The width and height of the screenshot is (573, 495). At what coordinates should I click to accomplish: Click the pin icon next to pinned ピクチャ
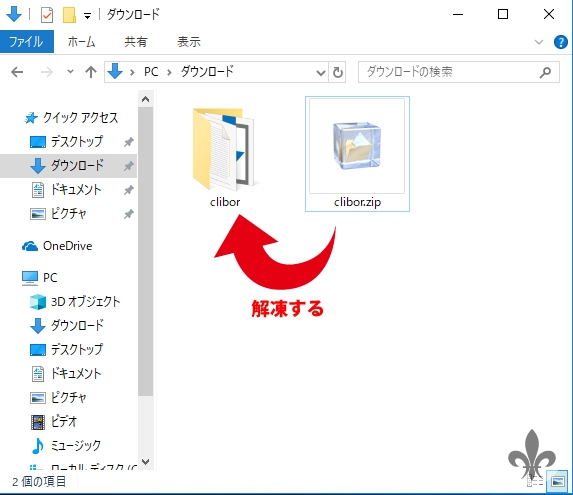(128, 214)
